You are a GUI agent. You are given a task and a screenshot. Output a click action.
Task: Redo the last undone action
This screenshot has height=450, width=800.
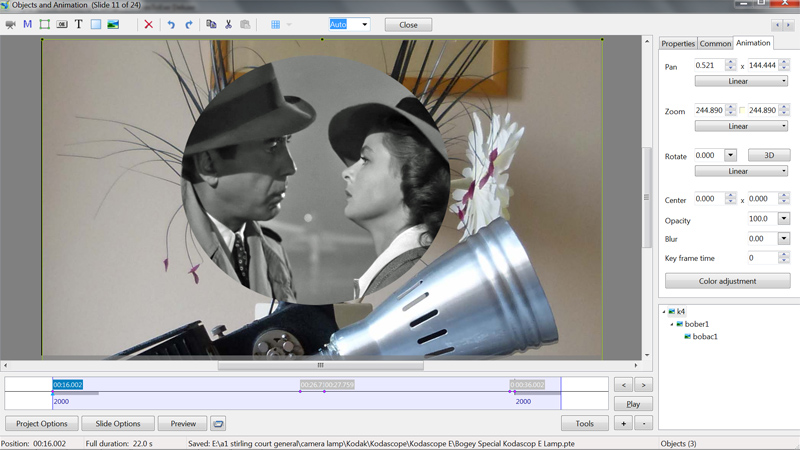coord(189,24)
